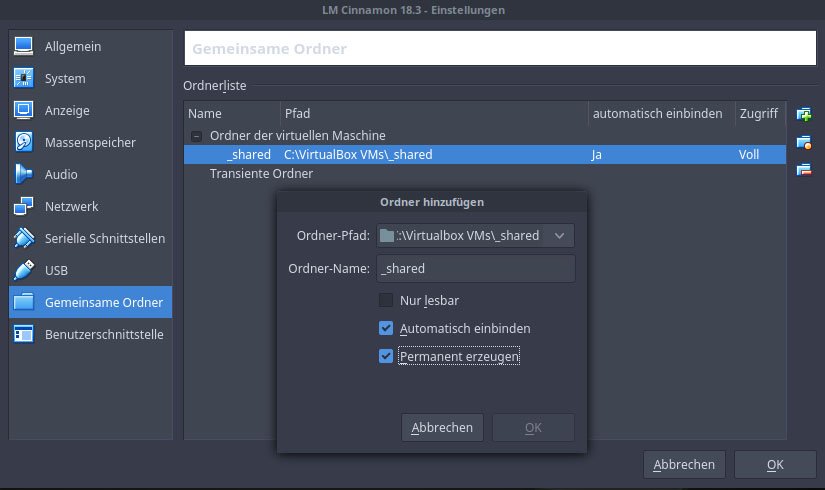The width and height of the screenshot is (825, 490).
Task: Click the automatisch einbinden column header
Action: pos(661,114)
